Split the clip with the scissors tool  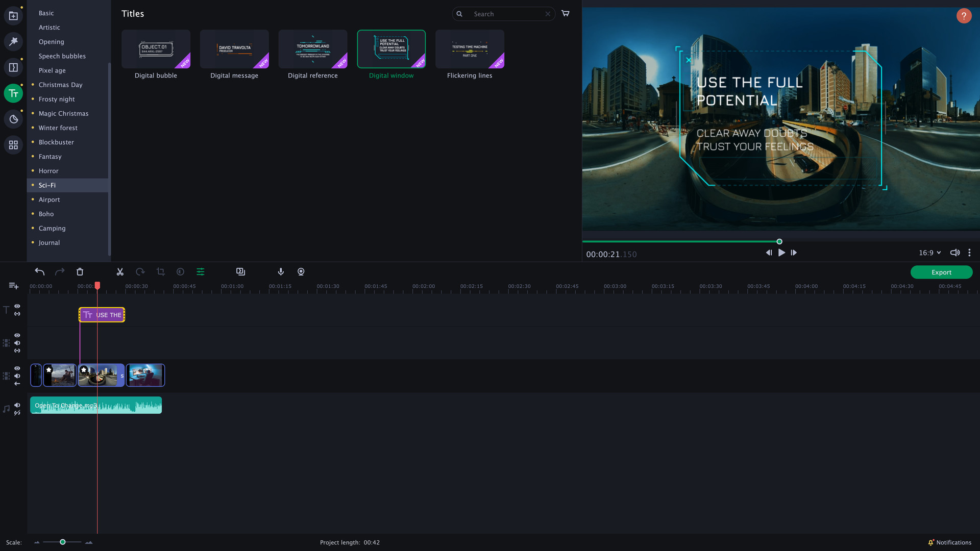(x=120, y=272)
